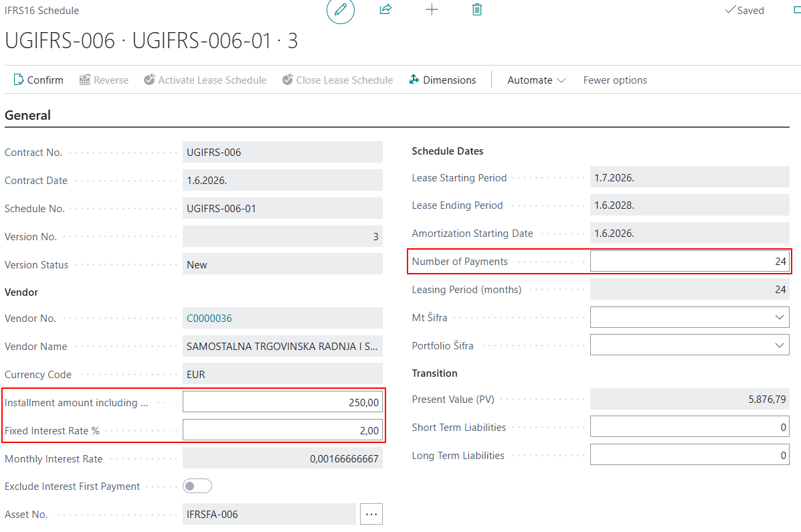Screen dimensions: 801x532
Task: Click the Reverse action
Action: point(104,80)
